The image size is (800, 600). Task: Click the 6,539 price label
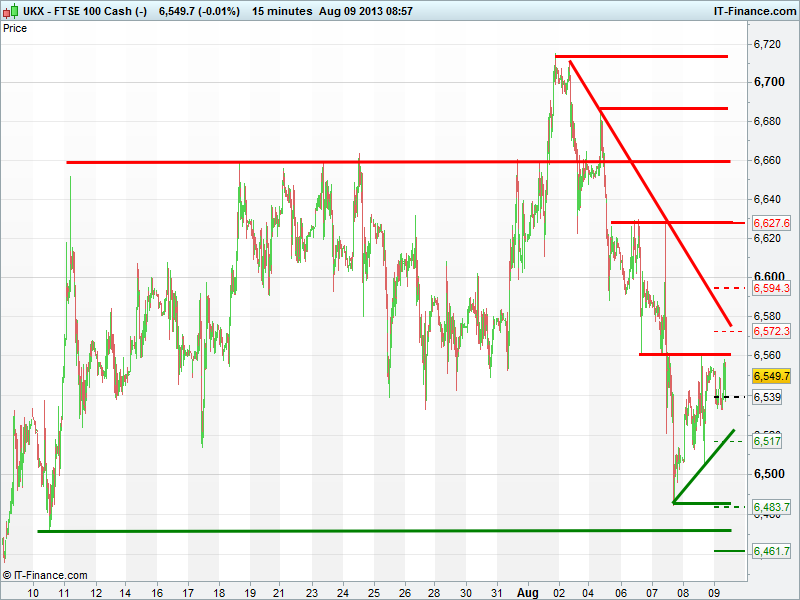click(767, 398)
